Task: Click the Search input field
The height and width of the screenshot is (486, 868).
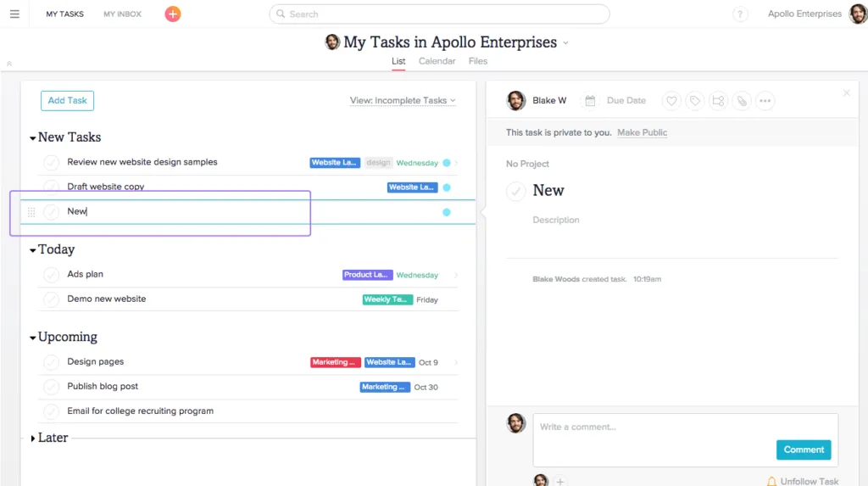Action: coord(439,14)
